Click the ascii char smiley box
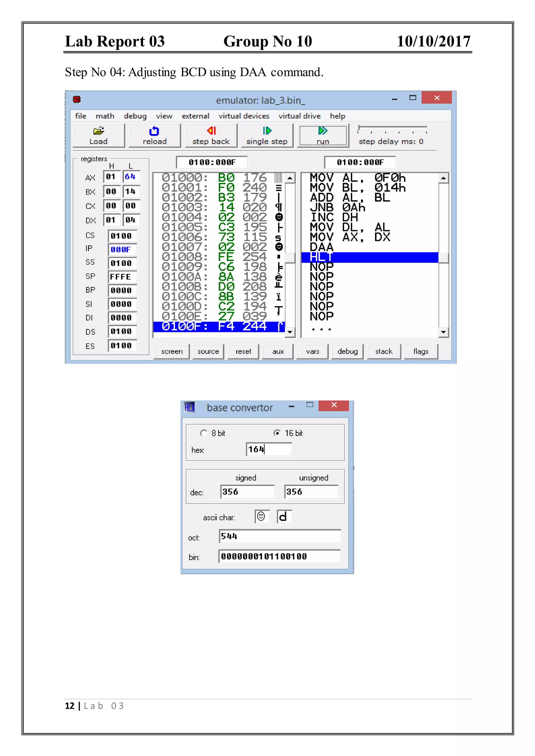This screenshot has width=535, height=756. pos(262,517)
